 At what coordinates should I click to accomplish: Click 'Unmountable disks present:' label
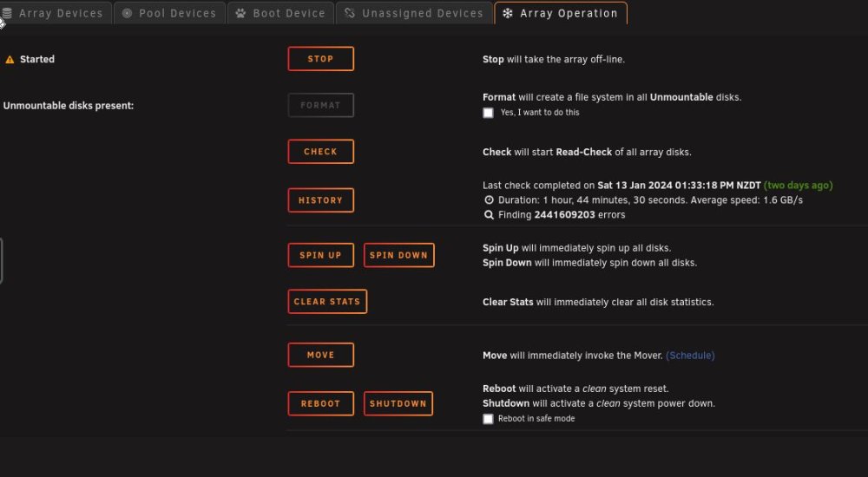pyautogui.click(x=69, y=106)
